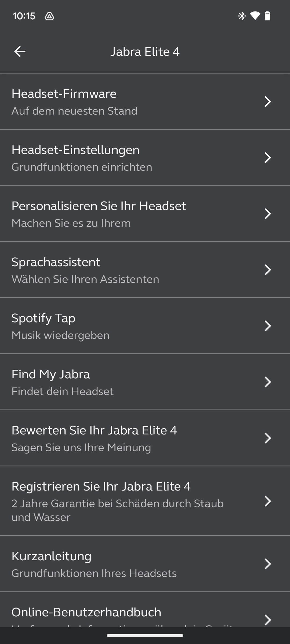The width and height of the screenshot is (290, 644).
Task: Tap chevron beside Sprachassistent
Action: coord(267,270)
